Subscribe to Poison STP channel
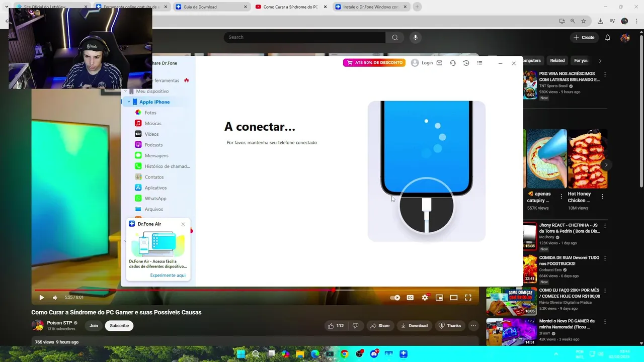The width and height of the screenshot is (644, 362). click(x=119, y=326)
